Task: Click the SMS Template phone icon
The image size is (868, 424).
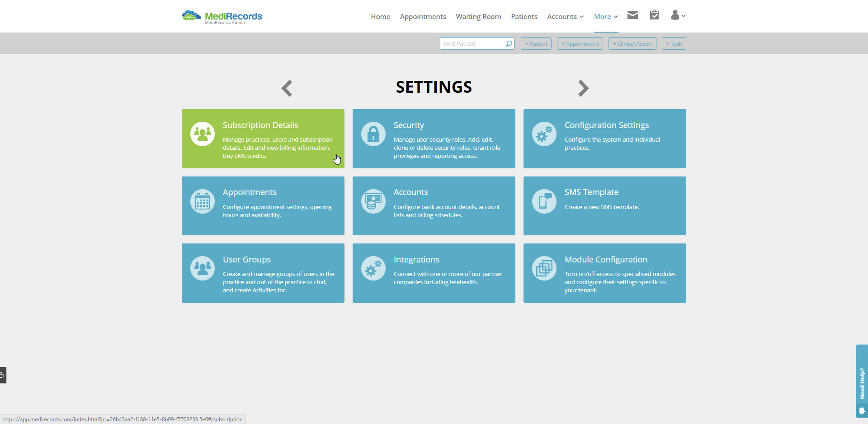Action: [x=544, y=201]
